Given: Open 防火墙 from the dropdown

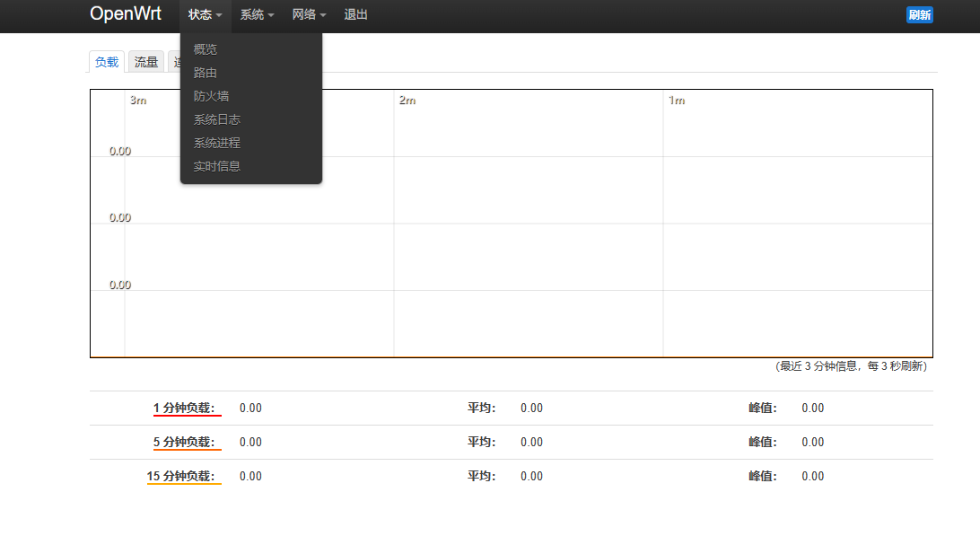Looking at the screenshot, I should (250, 96).
